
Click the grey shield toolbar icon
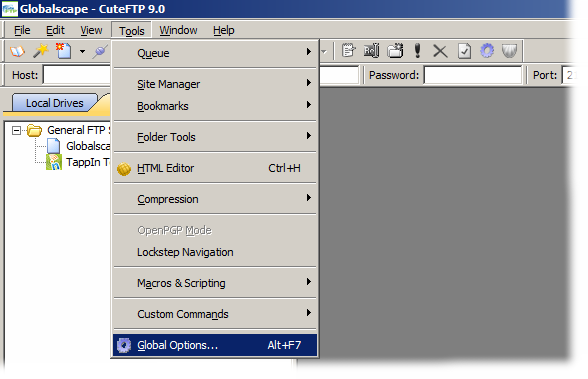pyautogui.click(x=509, y=51)
